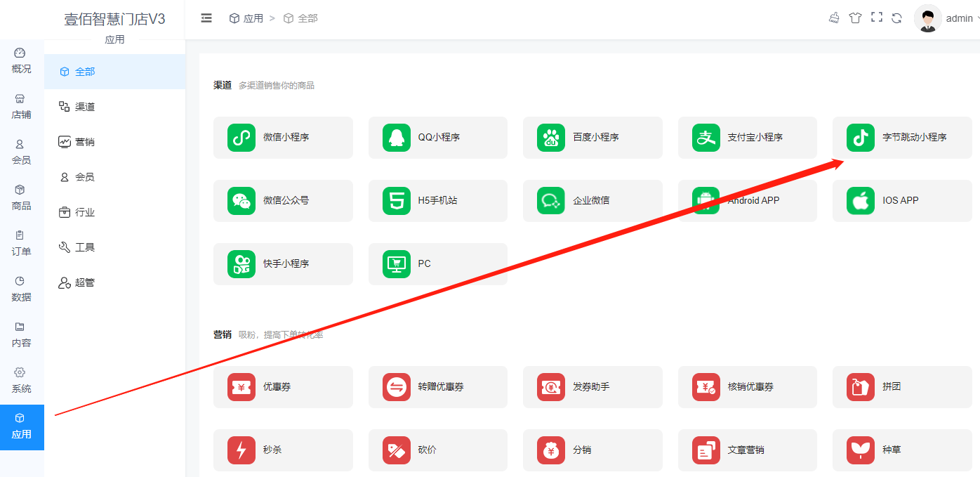Click the 全部 breadcrumb item
This screenshot has width=980, height=477.
300,18
